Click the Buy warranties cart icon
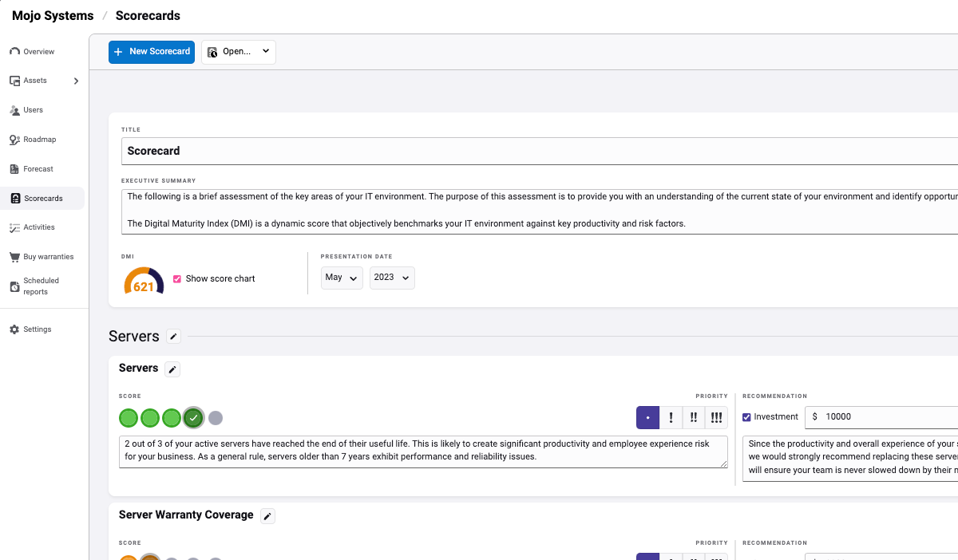Screen dimensions: 958x560 click(14, 256)
